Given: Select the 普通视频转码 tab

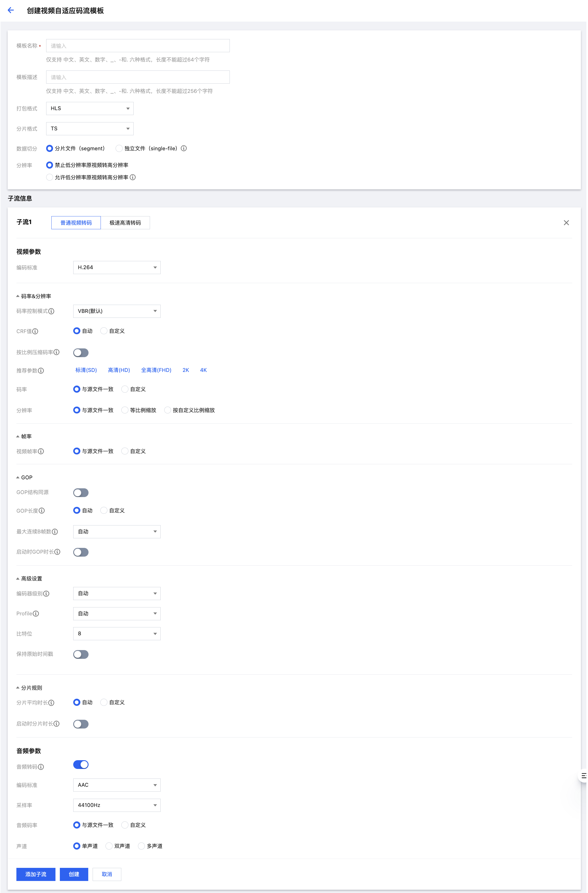Looking at the screenshot, I should (x=76, y=223).
